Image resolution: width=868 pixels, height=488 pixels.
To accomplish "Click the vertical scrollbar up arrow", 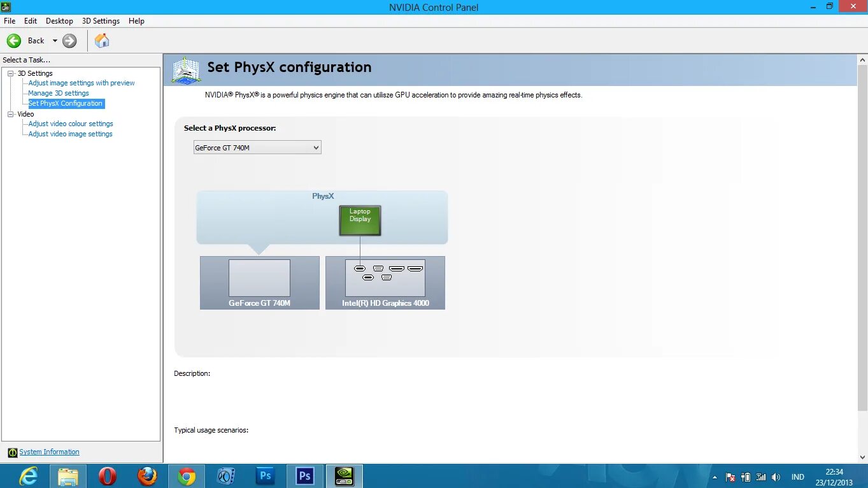I will [863, 60].
